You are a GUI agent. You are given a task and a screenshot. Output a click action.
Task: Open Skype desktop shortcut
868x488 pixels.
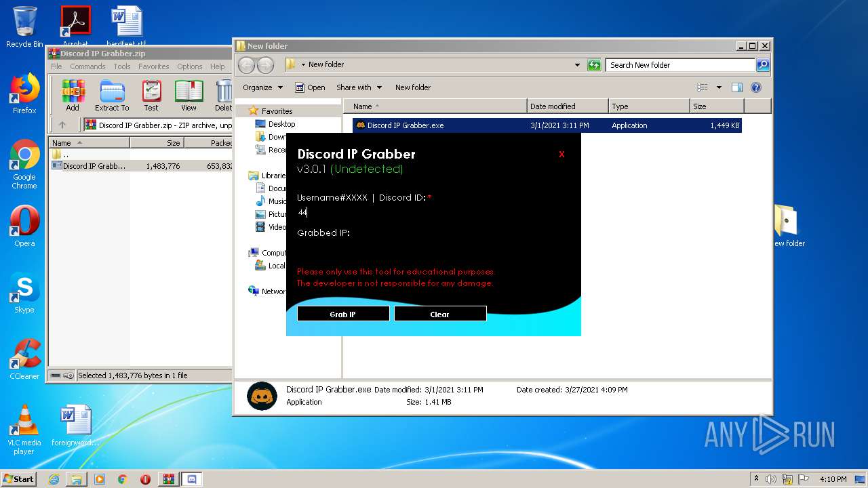click(x=24, y=293)
